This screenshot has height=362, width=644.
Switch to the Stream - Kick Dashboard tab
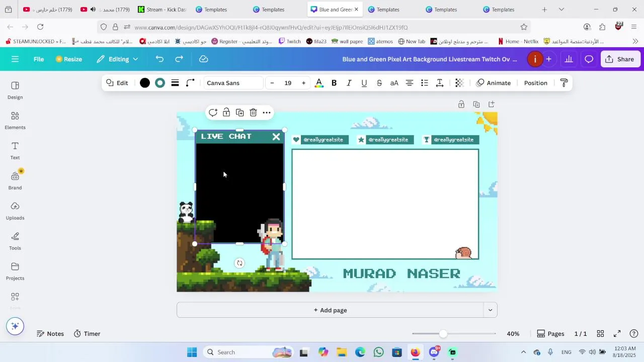click(163, 10)
